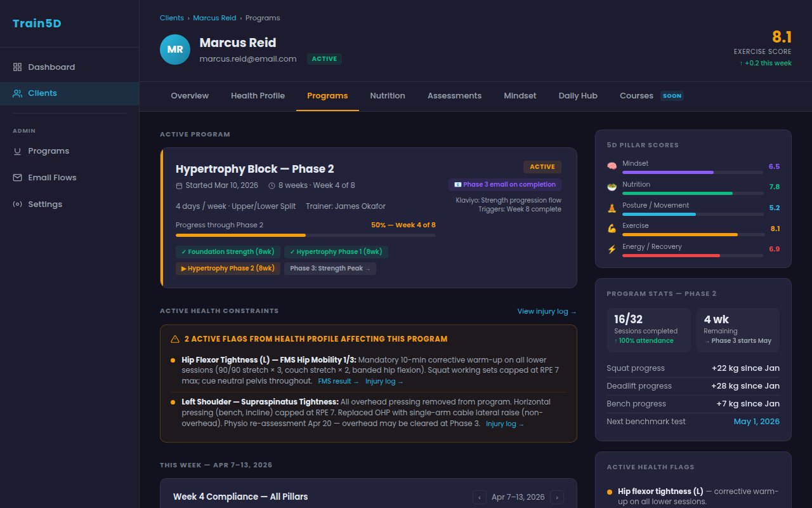Image resolution: width=812 pixels, height=508 pixels.
Task: Click the +7 kg since Jan value
Action: click(x=748, y=404)
